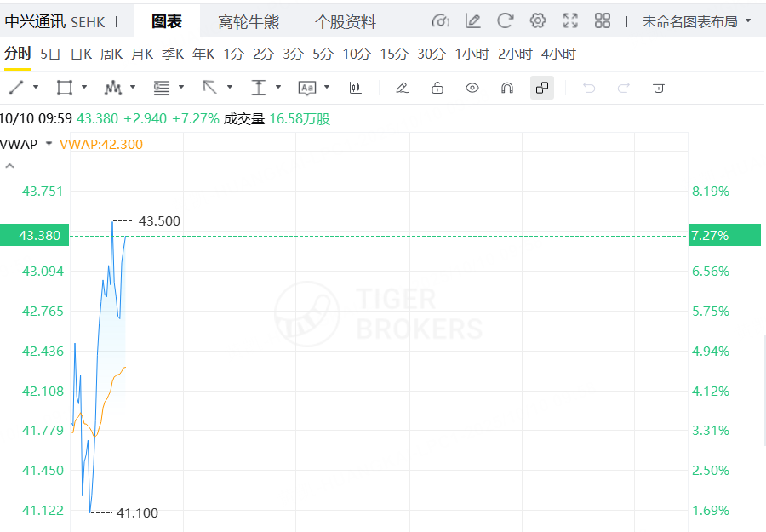Click the 43.380 current price label

34,235
